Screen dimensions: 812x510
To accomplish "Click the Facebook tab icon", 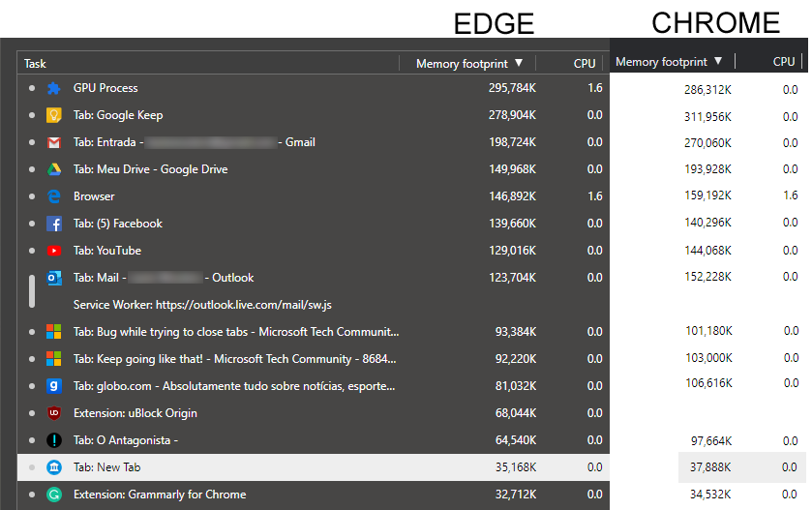I will 54,224.
